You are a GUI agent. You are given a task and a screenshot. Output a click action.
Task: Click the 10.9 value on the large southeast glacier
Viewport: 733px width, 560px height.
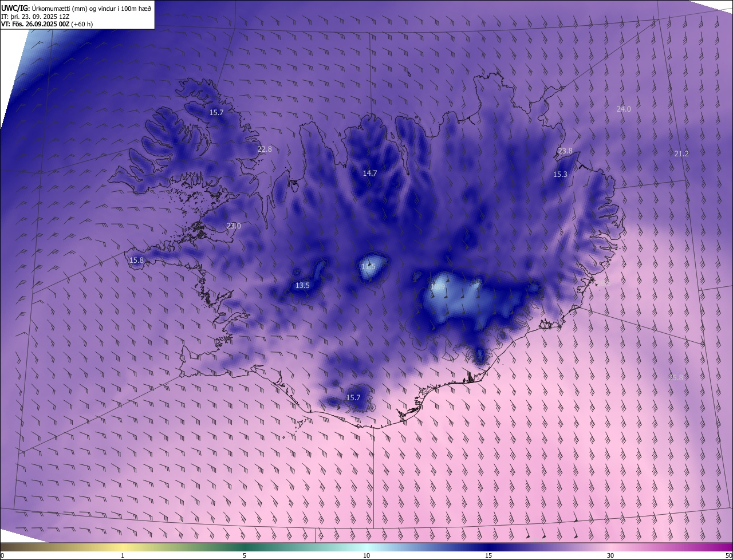coord(438,286)
